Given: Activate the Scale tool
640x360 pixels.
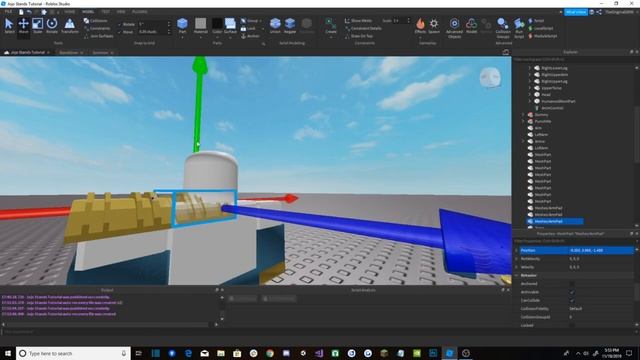Looking at the screenshot, I should pyautogui.click(x=38, y=26).
